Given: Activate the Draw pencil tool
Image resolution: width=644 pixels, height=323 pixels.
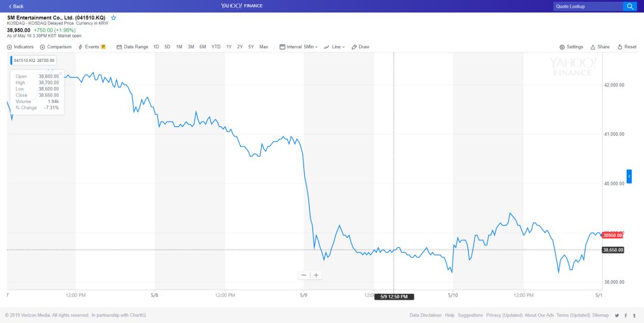Looking at the screenshot, I should 361,47.
